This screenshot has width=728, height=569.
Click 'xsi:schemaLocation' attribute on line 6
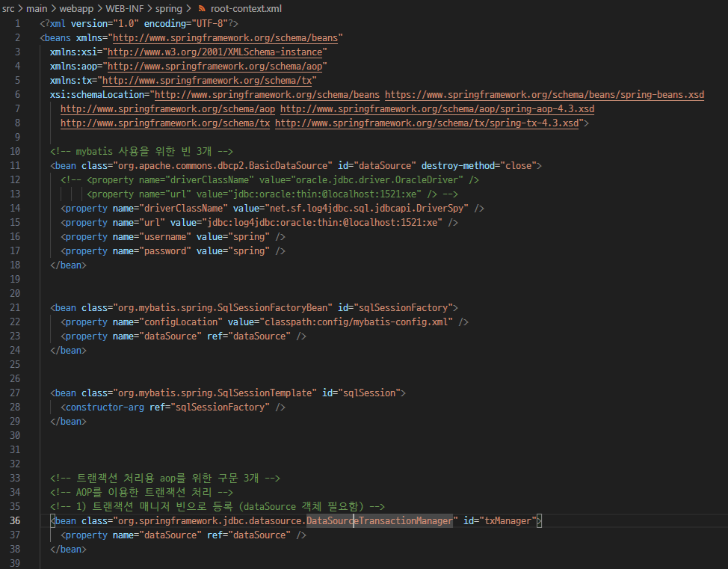pyautogui.click(x=97, y=95)
